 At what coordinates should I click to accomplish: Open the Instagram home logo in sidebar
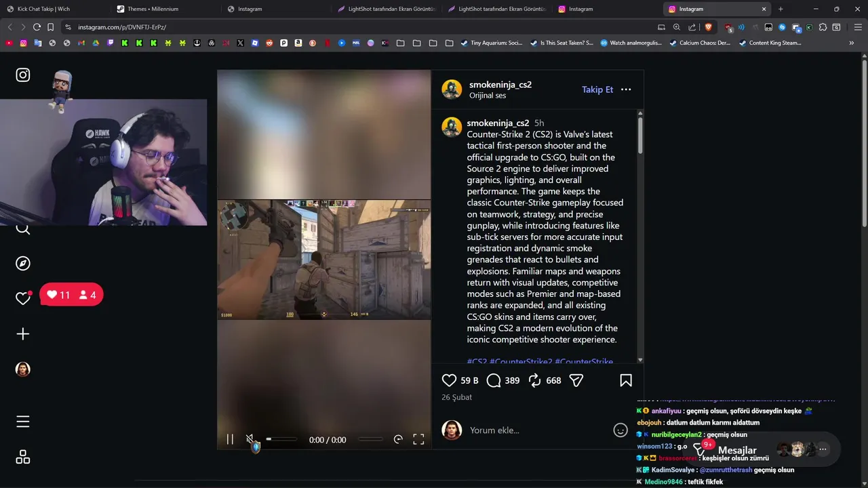23,75
